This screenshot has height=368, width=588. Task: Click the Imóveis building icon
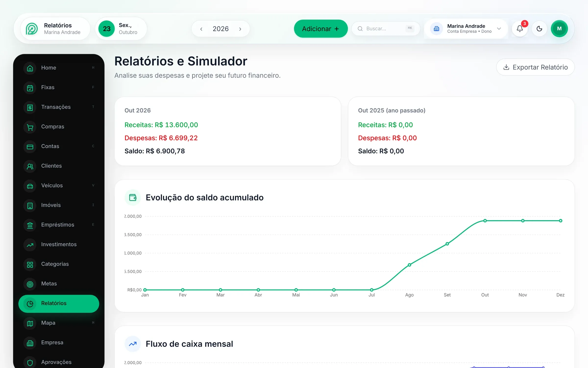pyautogui.click(x=30, y=206)
